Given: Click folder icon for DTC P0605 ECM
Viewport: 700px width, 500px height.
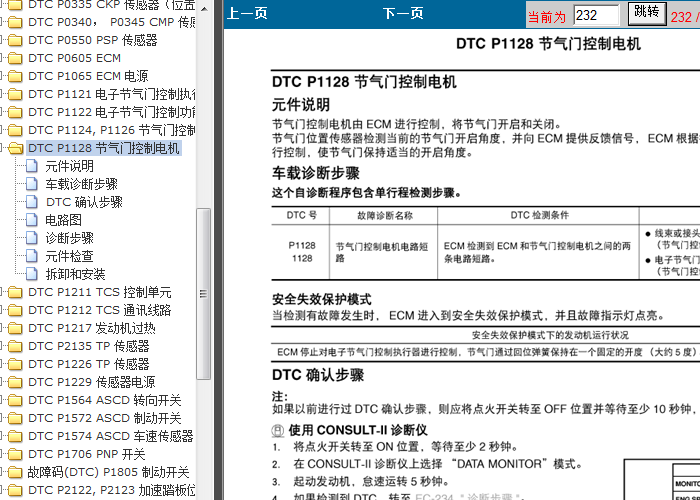Looking at the screenshot, I should 15,58.
